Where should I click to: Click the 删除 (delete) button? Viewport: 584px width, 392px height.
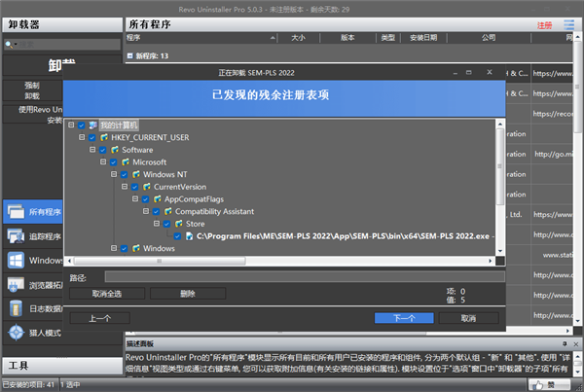click(x=188, y=294)
